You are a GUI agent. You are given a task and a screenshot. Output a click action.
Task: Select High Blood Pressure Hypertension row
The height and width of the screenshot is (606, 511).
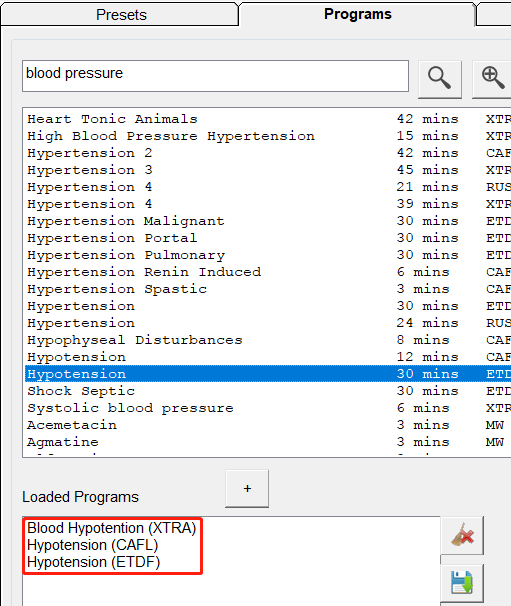268,136
